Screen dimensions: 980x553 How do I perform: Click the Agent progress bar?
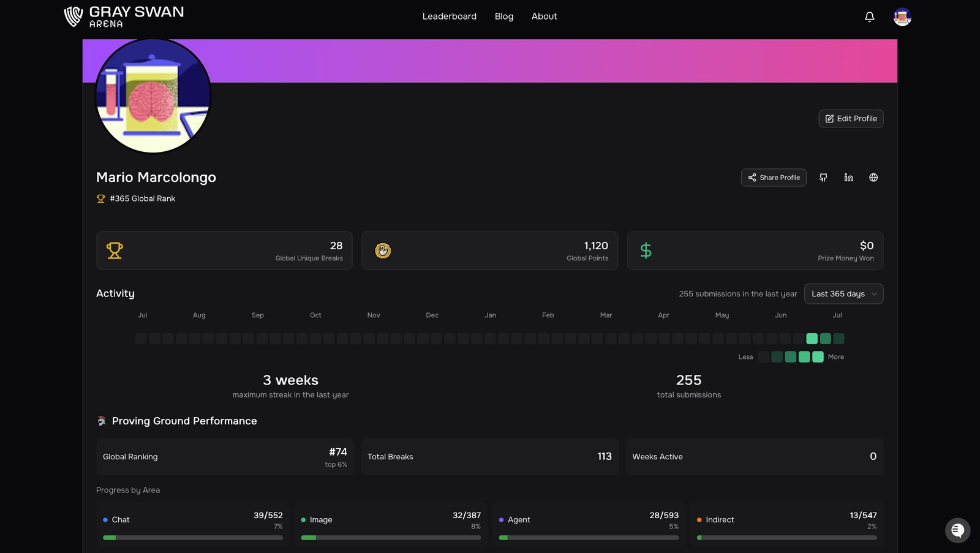(x=589, y=538)
